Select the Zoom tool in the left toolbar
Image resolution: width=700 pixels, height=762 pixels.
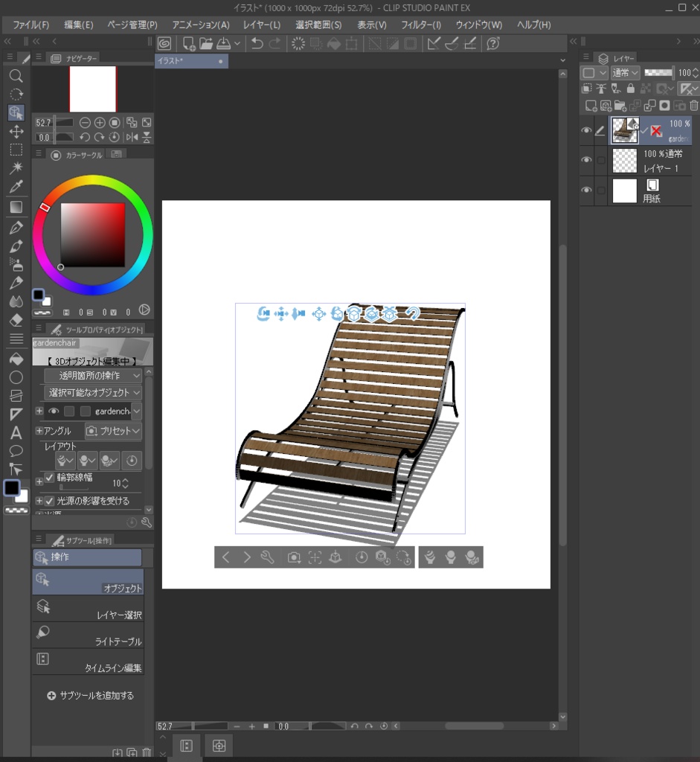[16, 75]
